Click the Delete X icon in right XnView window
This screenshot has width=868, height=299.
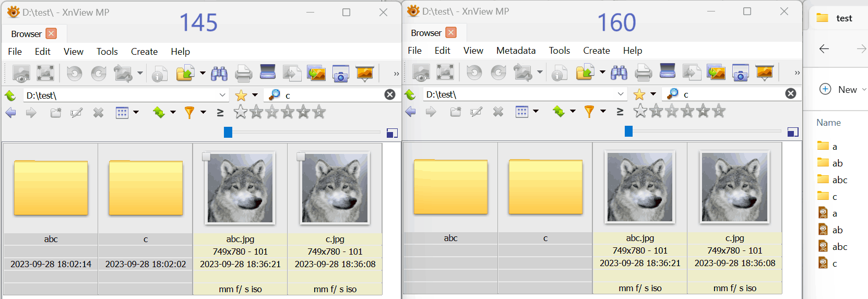coord(498,112)
